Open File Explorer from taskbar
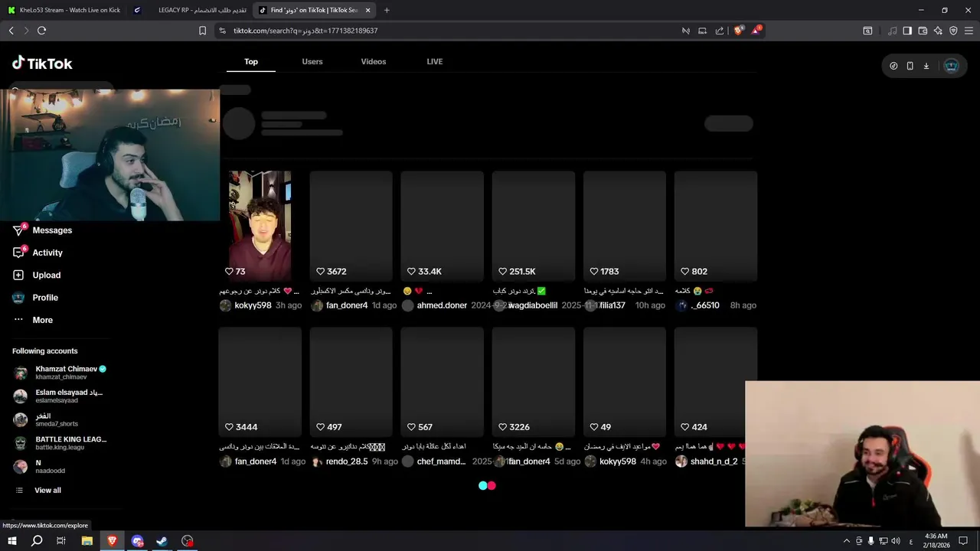Image resolution: width=980 pixels, height=551 pixels. click(x=87, y=541)
